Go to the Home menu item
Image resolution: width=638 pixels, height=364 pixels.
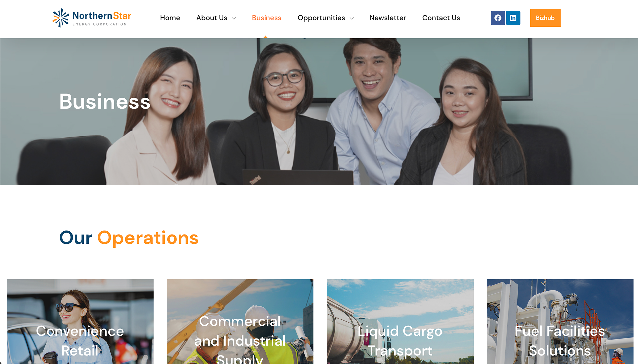(x=170, y=18)
